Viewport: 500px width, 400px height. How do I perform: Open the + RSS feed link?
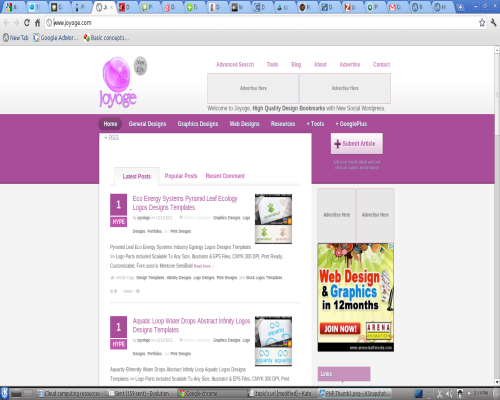coord(111,138)
